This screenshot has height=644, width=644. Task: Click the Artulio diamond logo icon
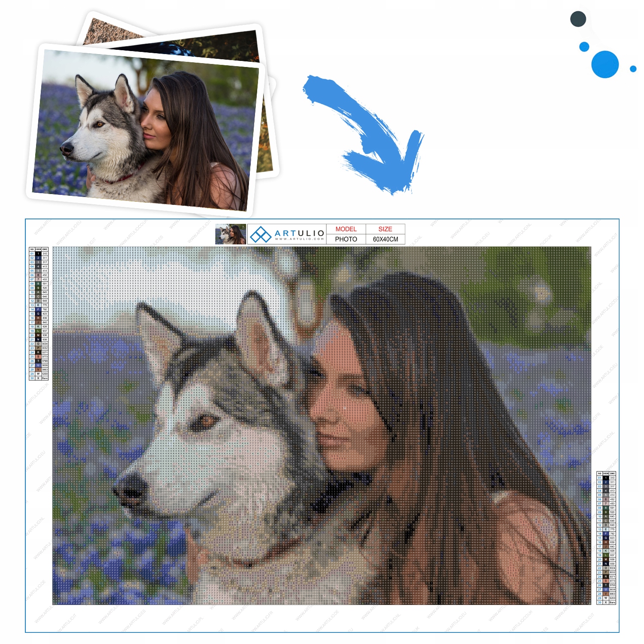[260, 234]
